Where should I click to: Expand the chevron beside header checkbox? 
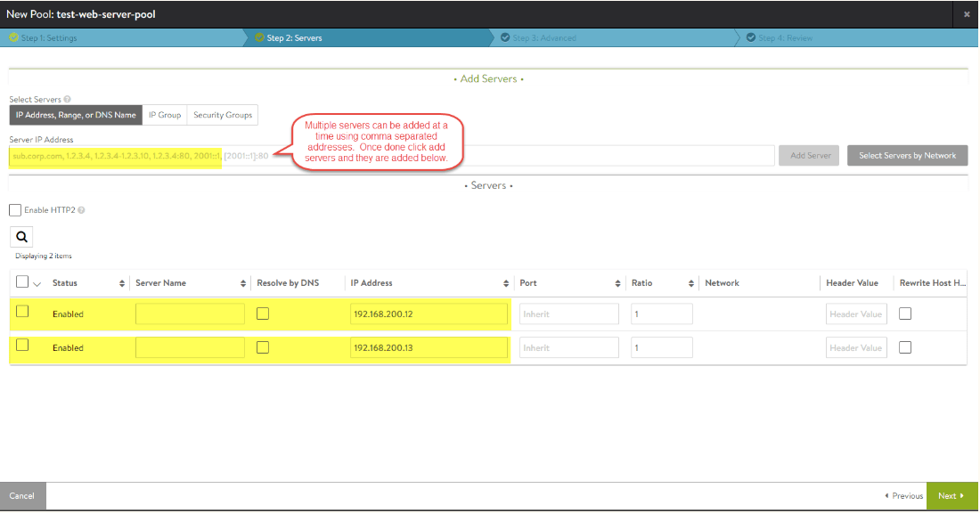pos(37,284)
